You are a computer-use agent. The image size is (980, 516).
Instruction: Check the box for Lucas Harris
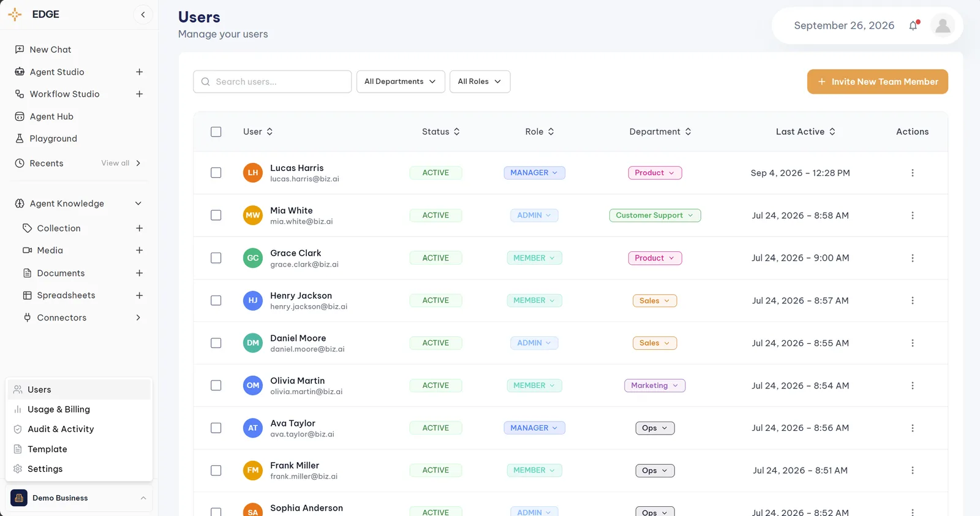pos(216,173)
